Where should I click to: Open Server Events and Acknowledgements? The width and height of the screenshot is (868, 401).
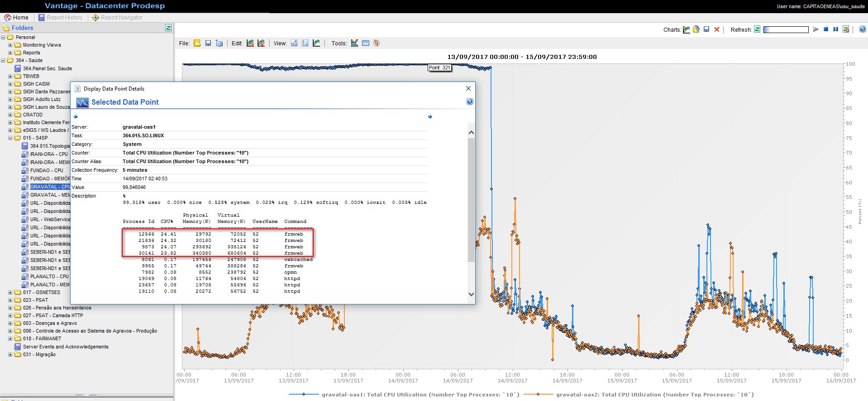(66, 347)
